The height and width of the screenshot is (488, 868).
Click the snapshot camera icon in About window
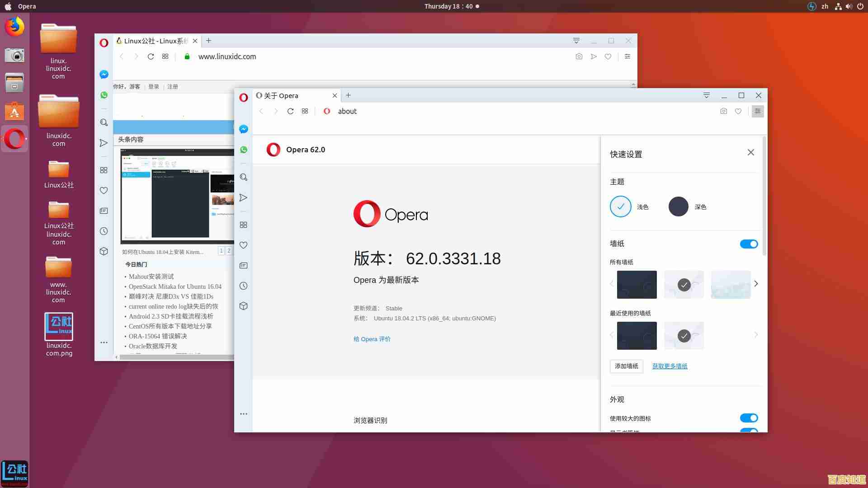point(723,111)
